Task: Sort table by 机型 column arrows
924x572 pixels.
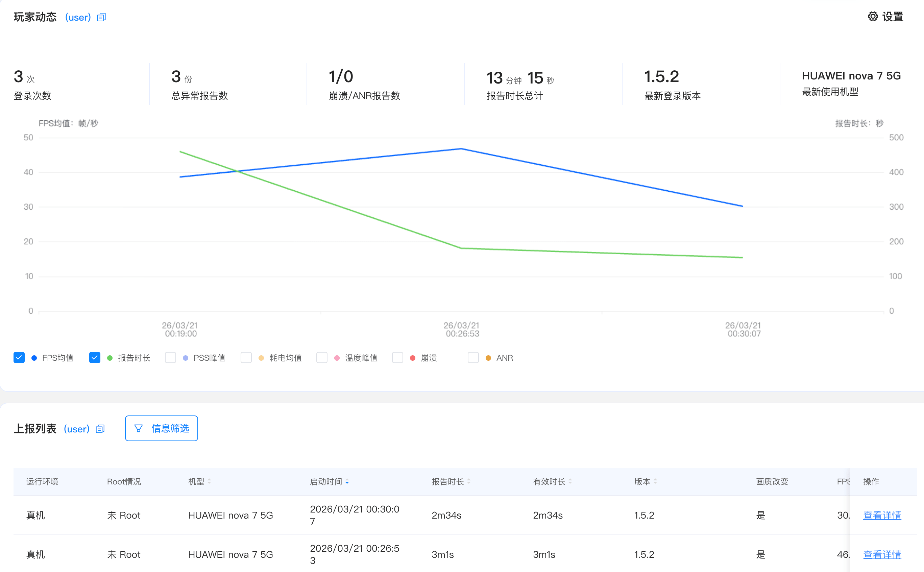Action: tap(209, 482)
